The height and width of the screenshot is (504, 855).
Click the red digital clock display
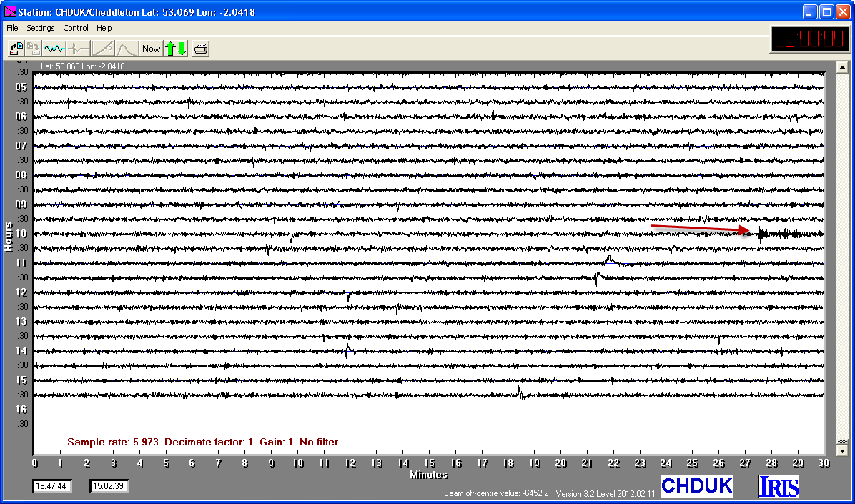(x=809, y=39)
